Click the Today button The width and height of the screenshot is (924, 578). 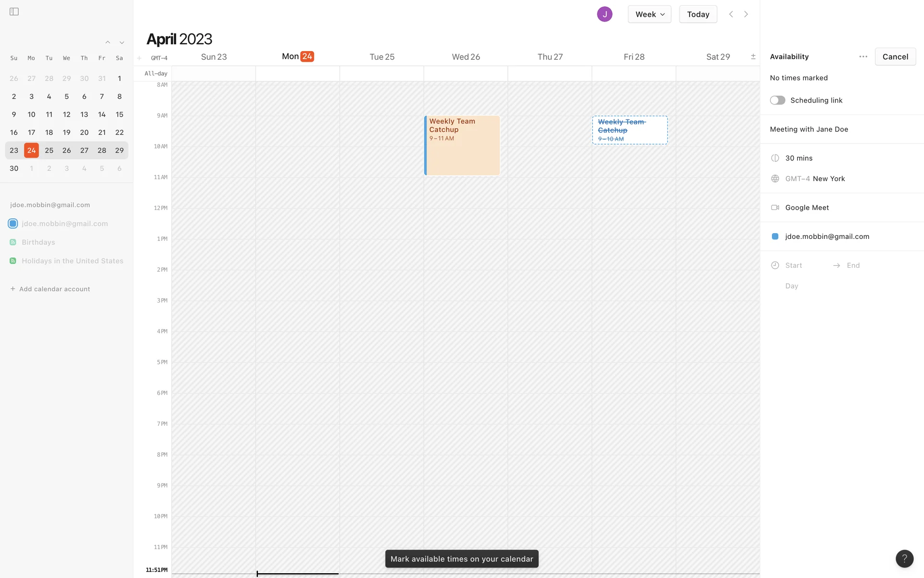[698, 14]
